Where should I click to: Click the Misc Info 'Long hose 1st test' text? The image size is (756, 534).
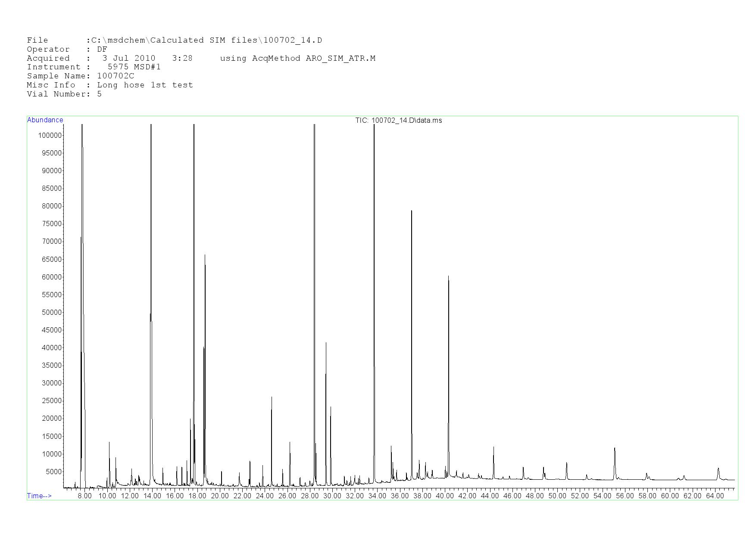coord(145,85)
